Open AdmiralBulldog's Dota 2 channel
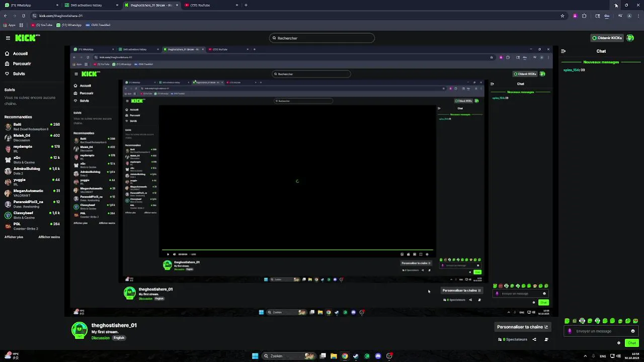 32,170
